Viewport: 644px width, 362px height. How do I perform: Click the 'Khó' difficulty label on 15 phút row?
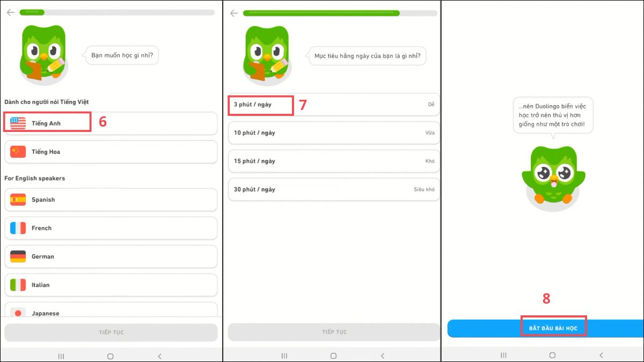click(430, 161)
